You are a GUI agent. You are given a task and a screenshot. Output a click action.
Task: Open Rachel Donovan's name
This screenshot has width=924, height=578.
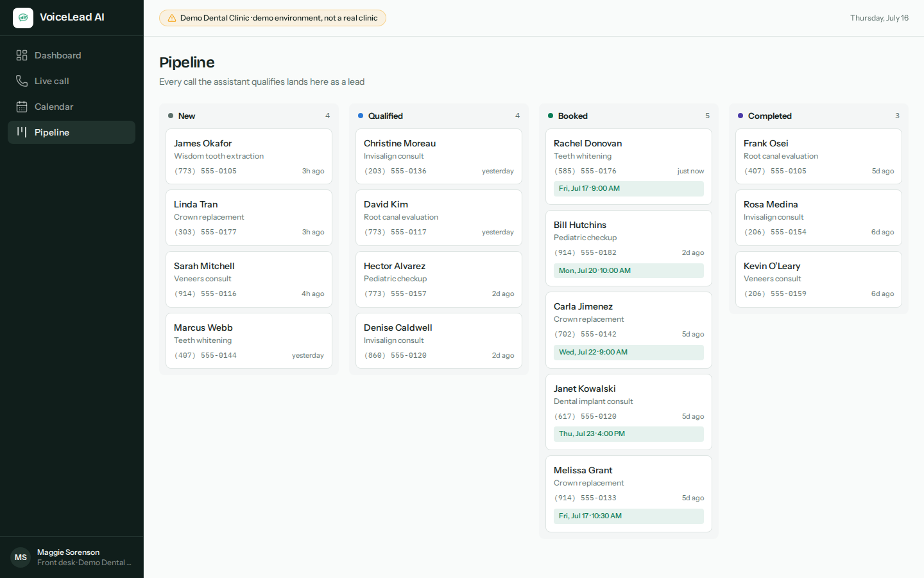(588, 143)
